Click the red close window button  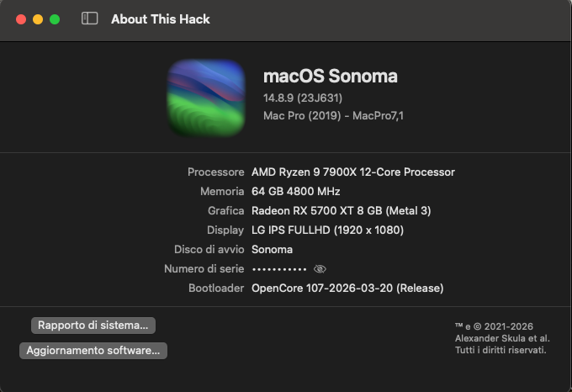(x=21, y=19)
